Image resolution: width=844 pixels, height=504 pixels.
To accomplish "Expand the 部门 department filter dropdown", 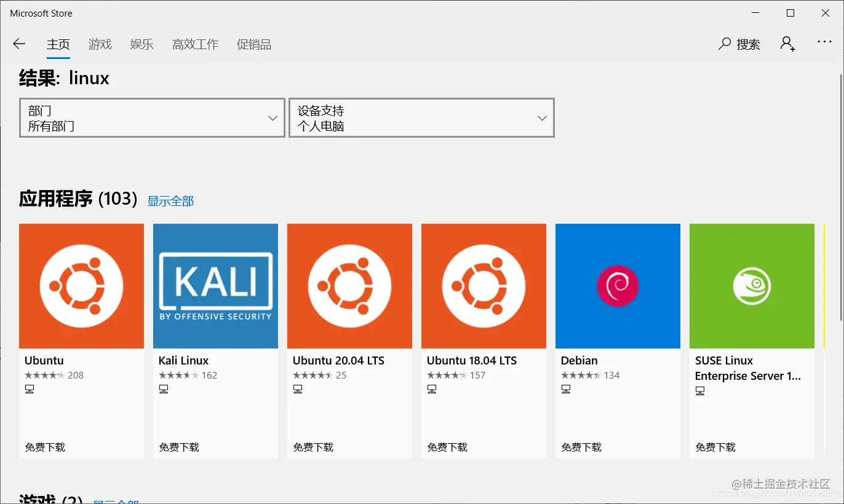I will pyautogui.click(x=152, y=117).
